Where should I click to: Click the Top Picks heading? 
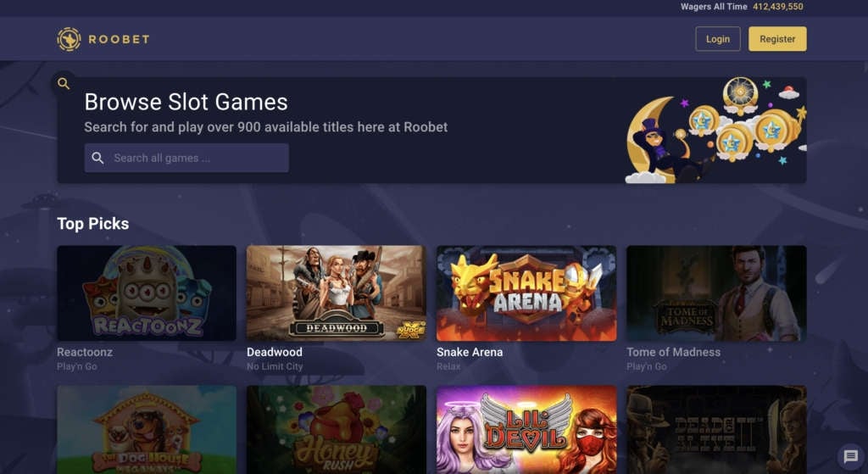[93, 224]
